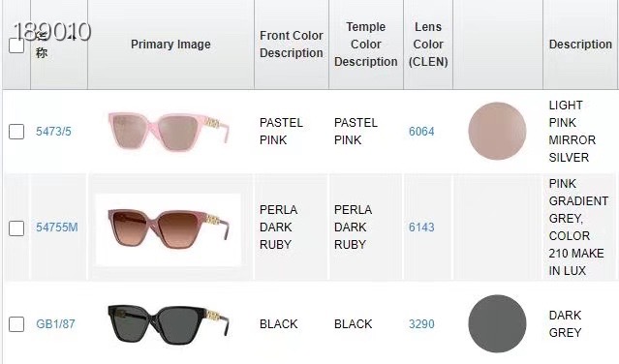Image resolution: width=619 pixels, height=364 pixels.
Task: Open lens color 6064 link
Action: [421, 132]
